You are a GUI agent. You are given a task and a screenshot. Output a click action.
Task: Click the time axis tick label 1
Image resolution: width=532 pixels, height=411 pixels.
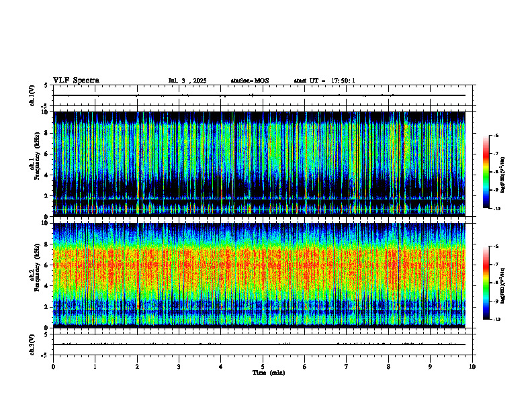pyautogui.click(x=95, y=367)
